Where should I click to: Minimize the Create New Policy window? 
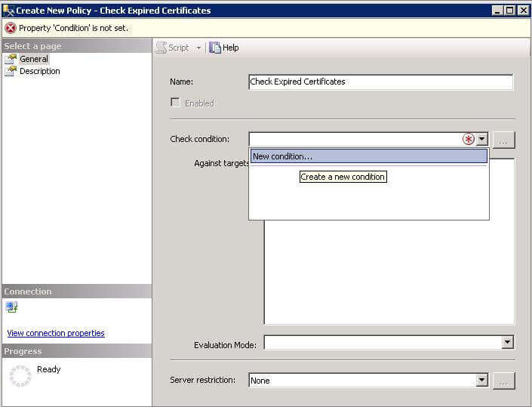[497, 11]
